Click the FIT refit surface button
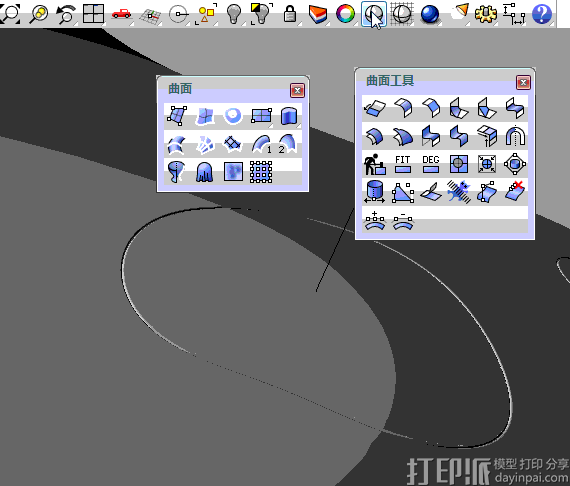The height and width of the screenshot is (486, 570). click(x=402, y=164)
